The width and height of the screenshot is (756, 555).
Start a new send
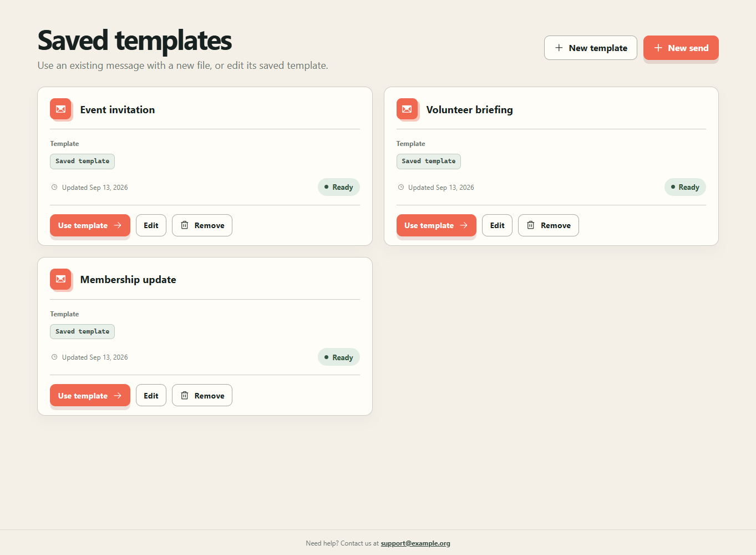(681, 48)
